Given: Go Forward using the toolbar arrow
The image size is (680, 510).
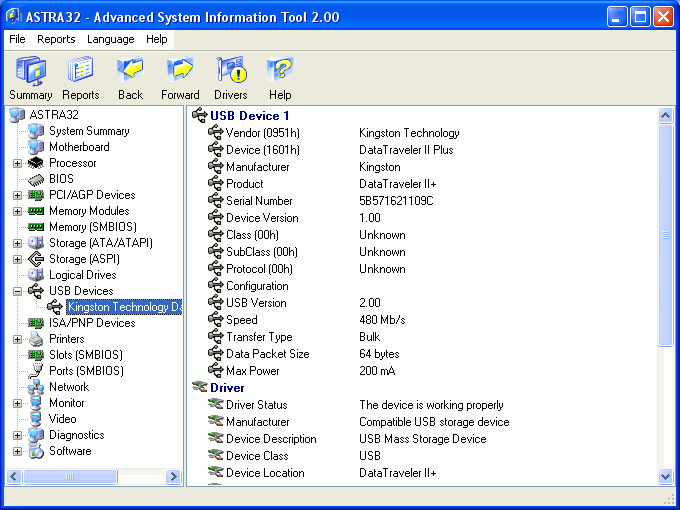Looking at the screenshot, I should pyautogui.click(x=180, y=69).
